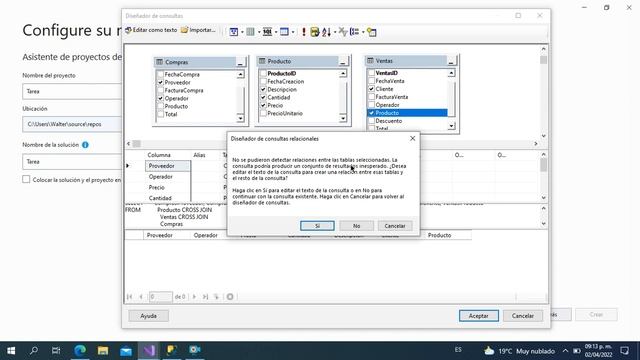Click the 'Editar como texto' toolbar button
The height and width of the screenshot is (360, 640).
point(151,30)
